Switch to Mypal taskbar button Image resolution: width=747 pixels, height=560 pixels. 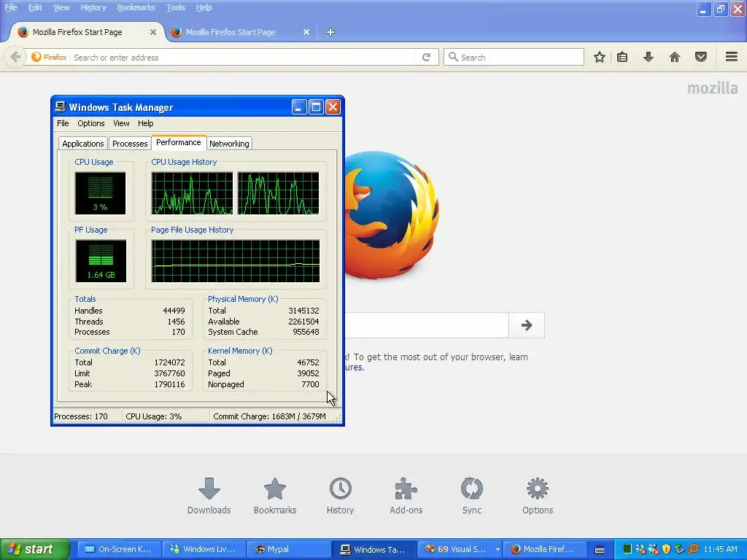[x=289, y=549]
